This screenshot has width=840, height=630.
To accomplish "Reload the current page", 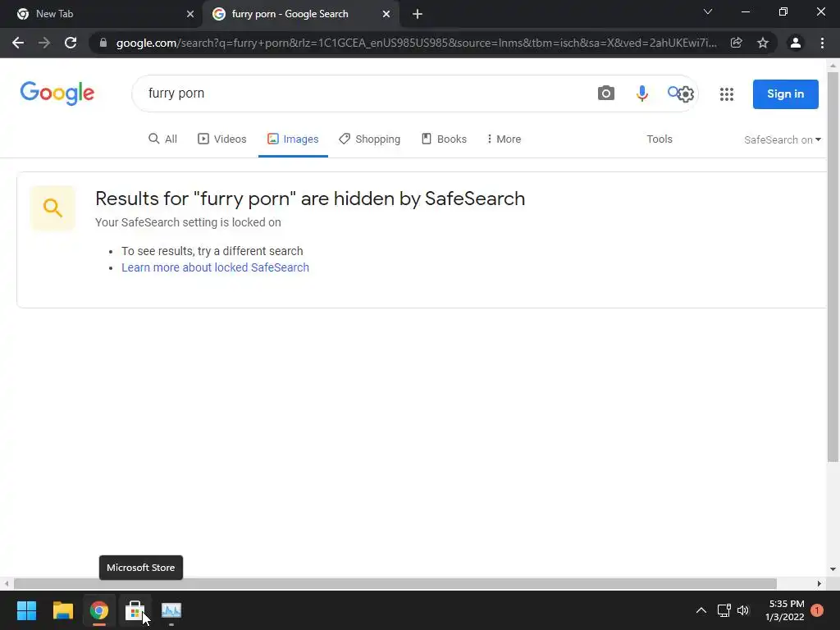I will [71, 43].
